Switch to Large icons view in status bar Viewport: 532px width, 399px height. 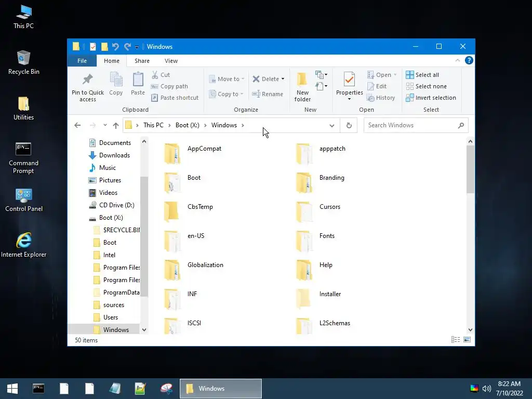pyautogui.click(x=467, y=340)
